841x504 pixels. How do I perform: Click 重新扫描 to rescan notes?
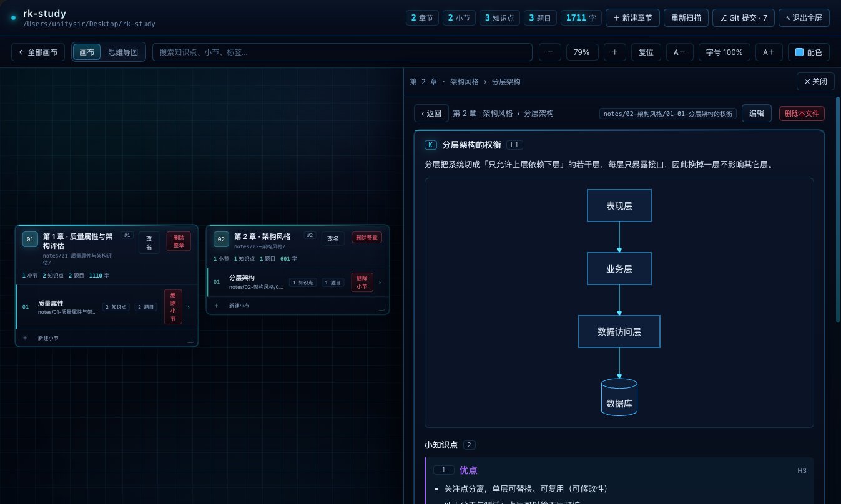click(x=686, y=17)
